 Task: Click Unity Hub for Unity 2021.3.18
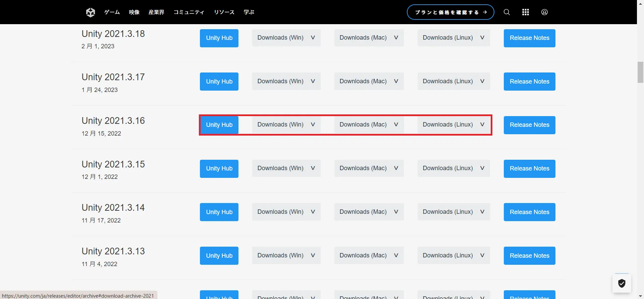219,38
